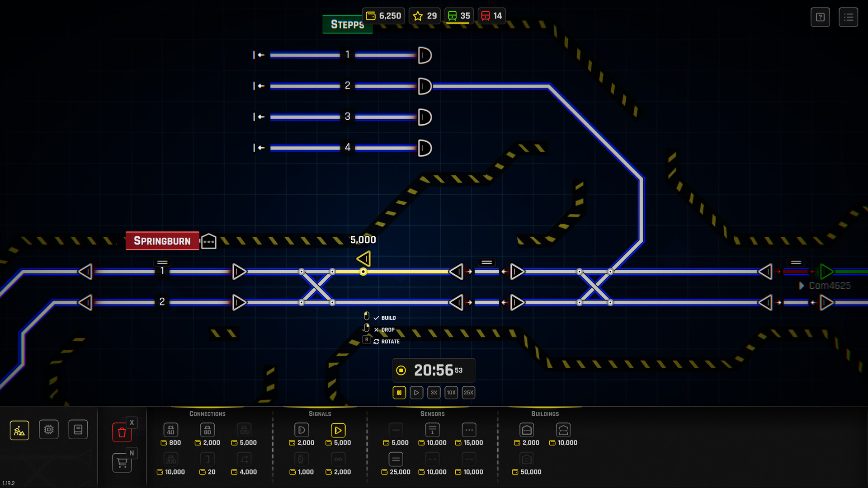Select the 10X speed playback button

452,392
